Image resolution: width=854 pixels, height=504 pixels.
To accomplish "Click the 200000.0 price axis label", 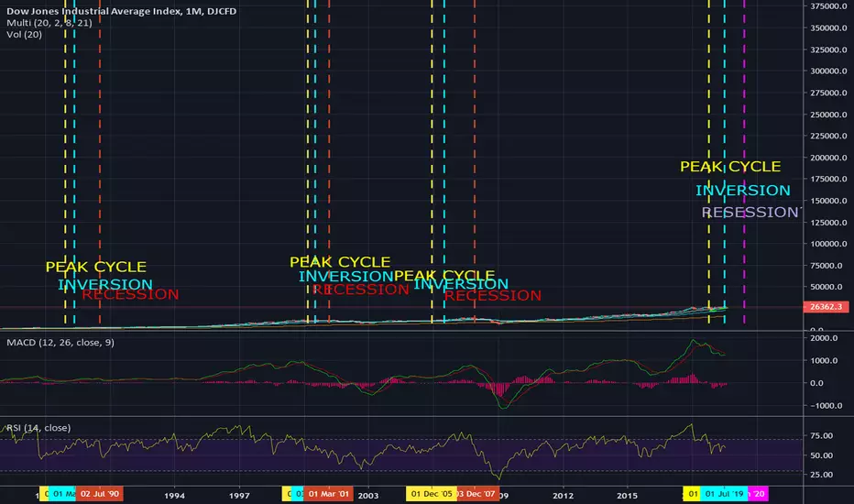I will coord(828,158).
